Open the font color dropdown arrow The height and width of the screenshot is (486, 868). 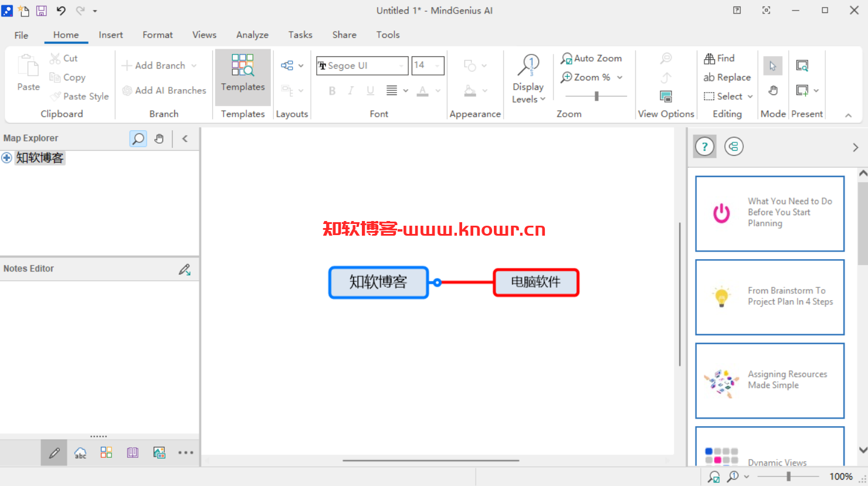click(438, 91)
